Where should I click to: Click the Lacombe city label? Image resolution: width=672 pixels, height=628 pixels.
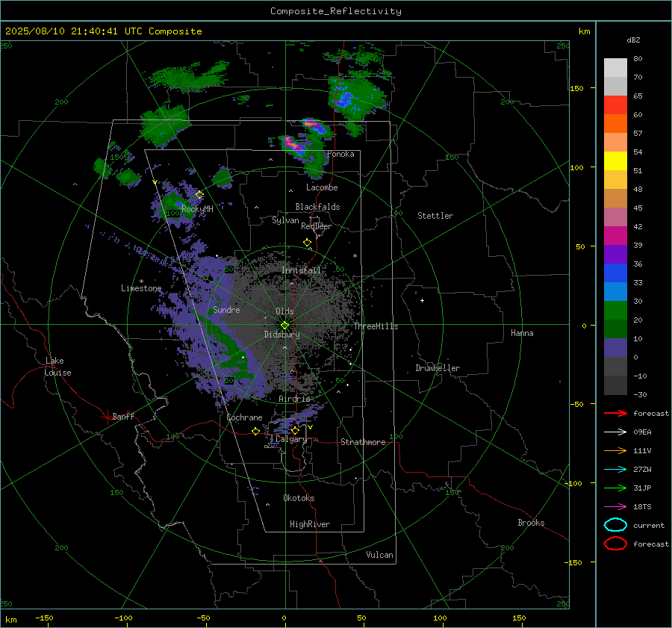point(322,187)
